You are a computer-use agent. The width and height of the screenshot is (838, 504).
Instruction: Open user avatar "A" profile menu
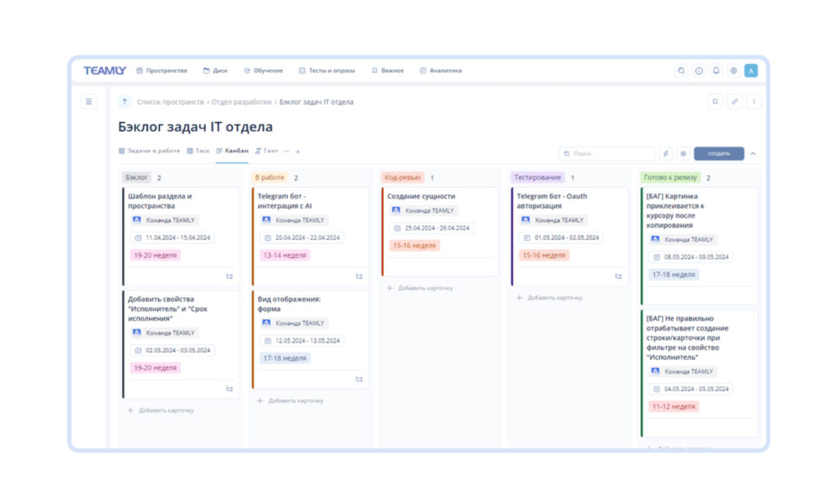[x=750, y=71]
